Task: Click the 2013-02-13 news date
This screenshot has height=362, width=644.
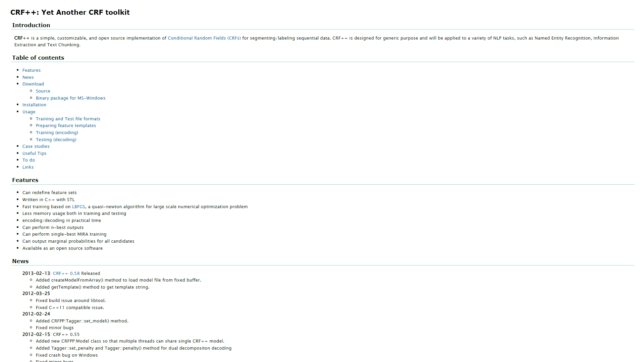Action: pyautogui.click(x=36, y=274)
